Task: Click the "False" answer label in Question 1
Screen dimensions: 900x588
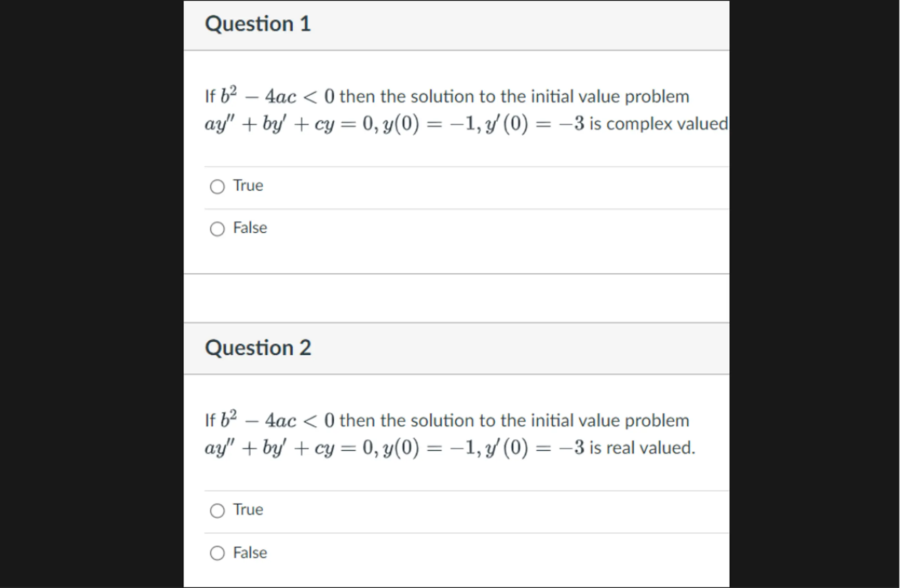Action: [250, 228]
